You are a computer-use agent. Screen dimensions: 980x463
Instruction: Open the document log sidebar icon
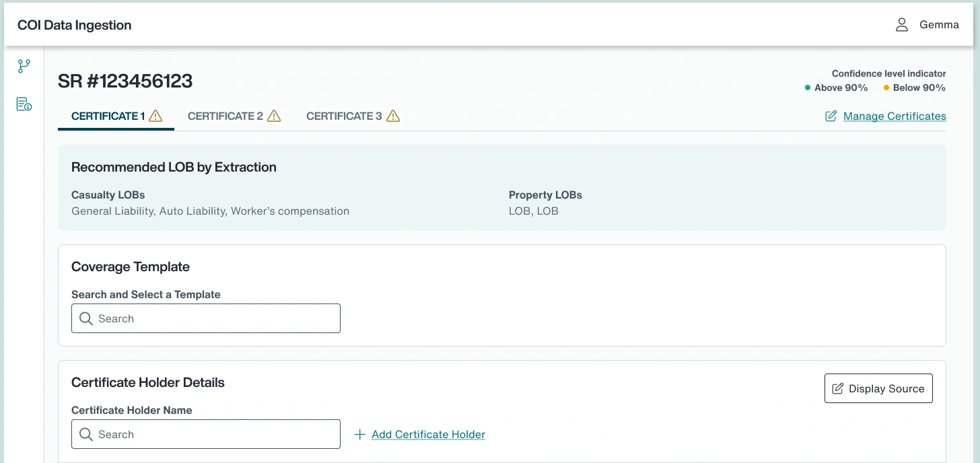point(24,104)
